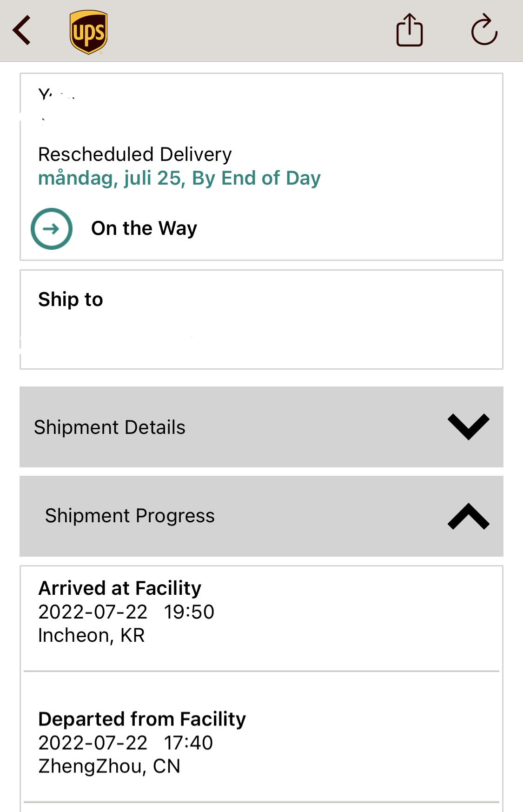This screenshot has width=523, height=812.
Task: Tap the Shipment Progress header label
Action: click(130, 516)
